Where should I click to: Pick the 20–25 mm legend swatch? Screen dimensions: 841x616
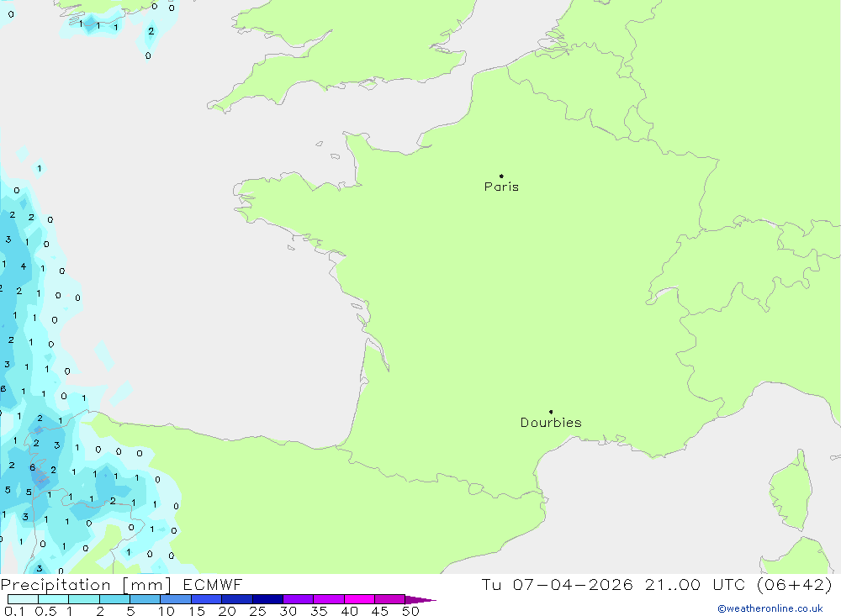[x=237, y=599]
